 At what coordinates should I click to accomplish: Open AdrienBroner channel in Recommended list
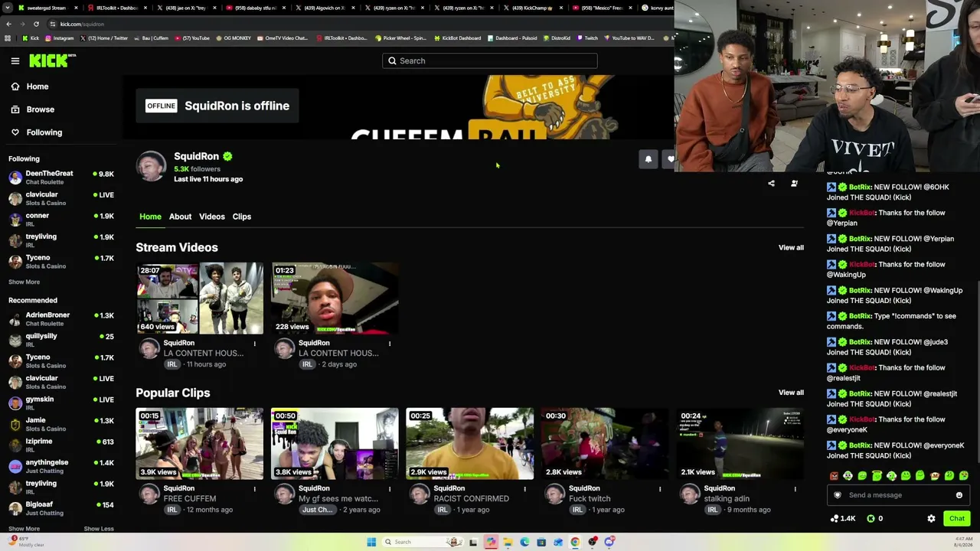(61, 319)
